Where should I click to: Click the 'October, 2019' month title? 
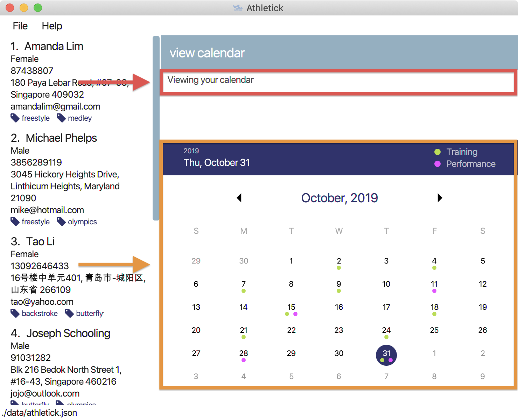click(339, 198)
